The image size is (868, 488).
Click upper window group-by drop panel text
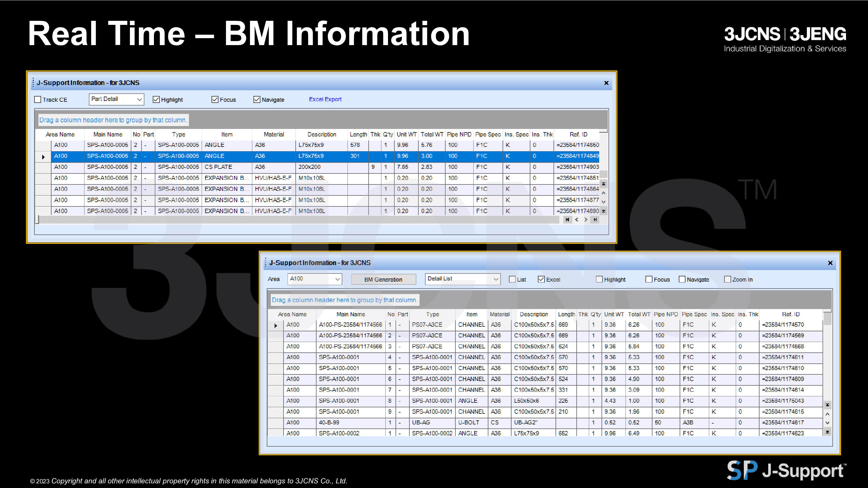point(113,120)
